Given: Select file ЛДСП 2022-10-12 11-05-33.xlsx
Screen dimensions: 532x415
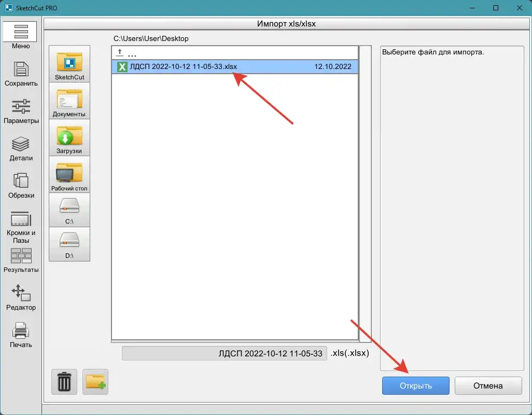Looking at the screenshot, I should (184, 67).
